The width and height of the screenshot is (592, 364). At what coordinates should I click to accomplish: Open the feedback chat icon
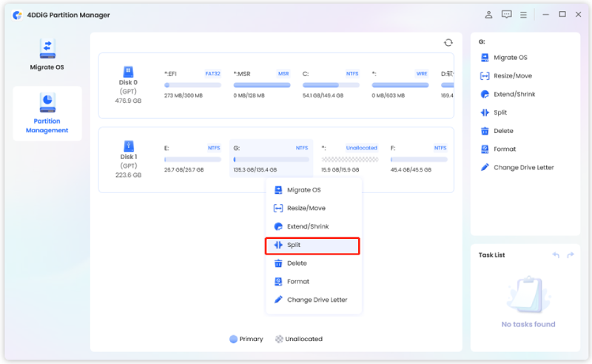506,15
